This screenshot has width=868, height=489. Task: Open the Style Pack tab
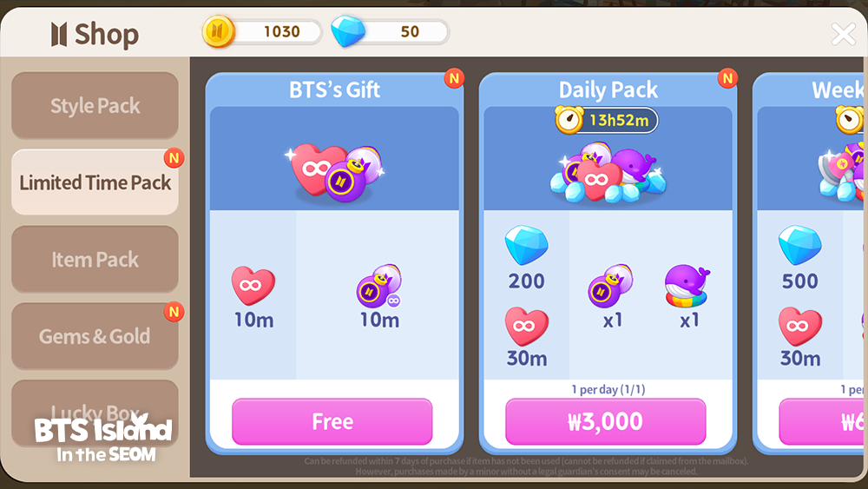95,105
